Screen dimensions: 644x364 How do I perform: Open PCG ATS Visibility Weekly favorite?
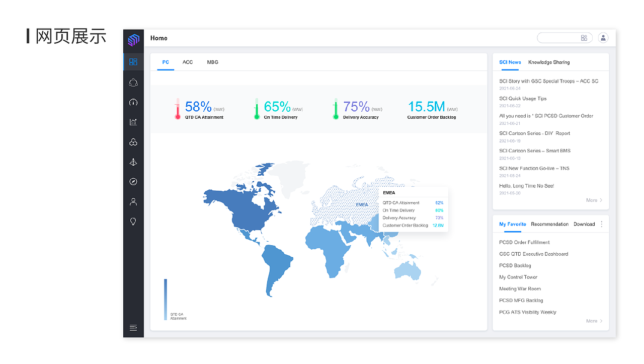coord(527,312)
